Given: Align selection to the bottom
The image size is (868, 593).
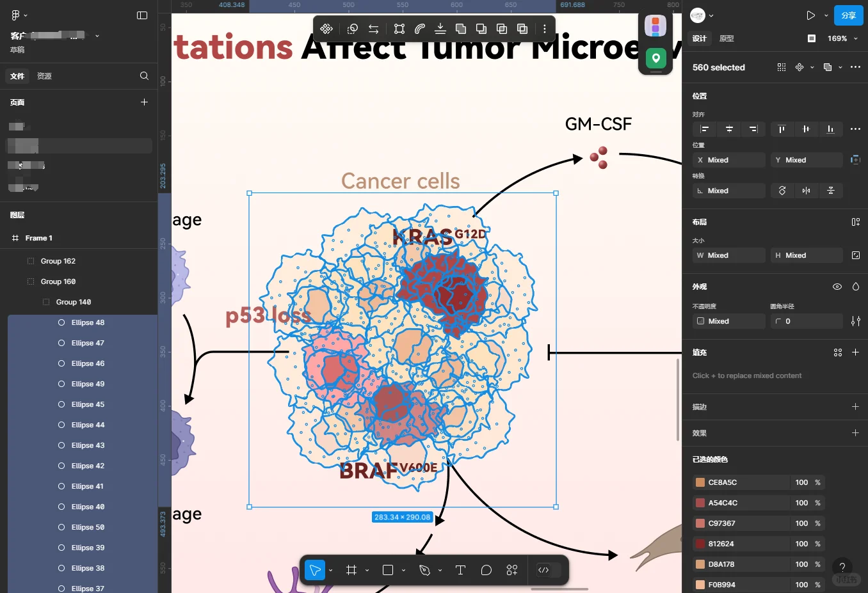Looking at the screenshot, I should pyautogui.click(x=830, y=129).
